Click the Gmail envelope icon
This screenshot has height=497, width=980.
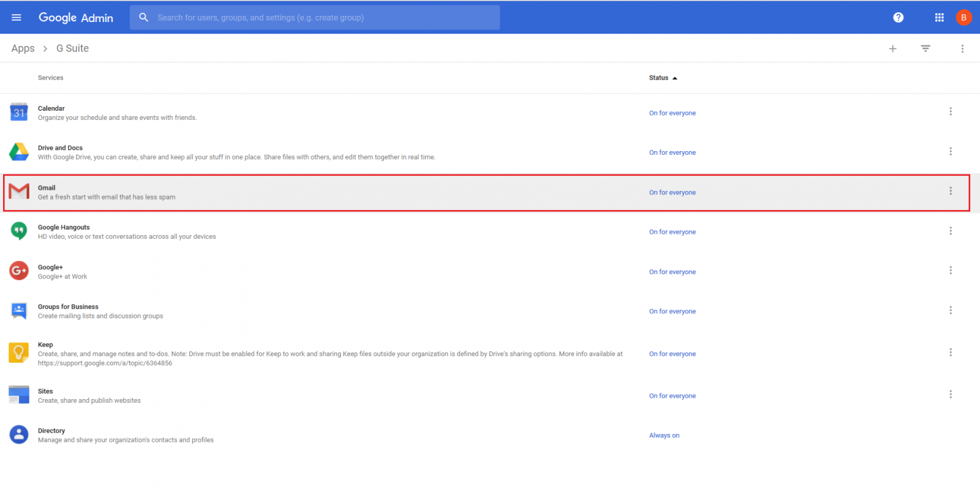pyautogui.click(x=19, y=192)
